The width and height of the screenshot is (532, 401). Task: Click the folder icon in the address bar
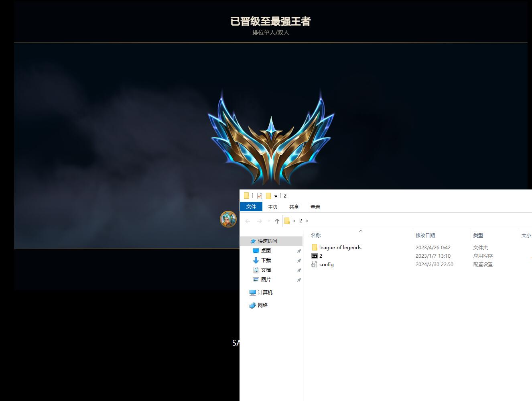287,221
